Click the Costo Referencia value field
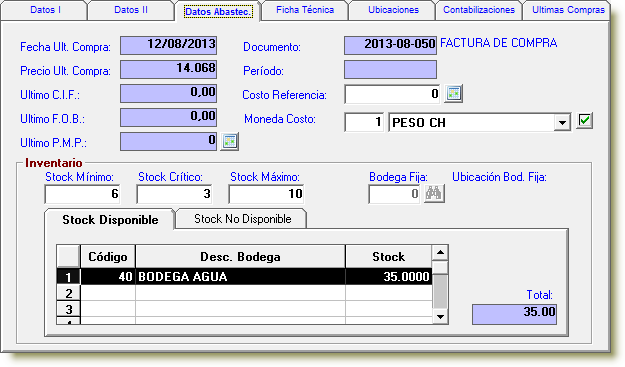The height and width of the screenshot is (367, 625). coord(392,94)
